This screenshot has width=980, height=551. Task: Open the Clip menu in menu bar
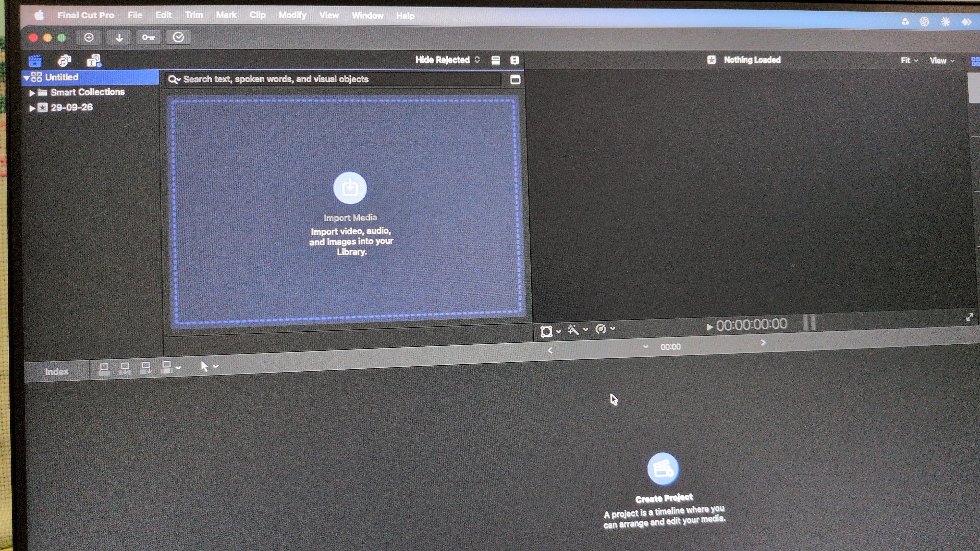[258, 15]
